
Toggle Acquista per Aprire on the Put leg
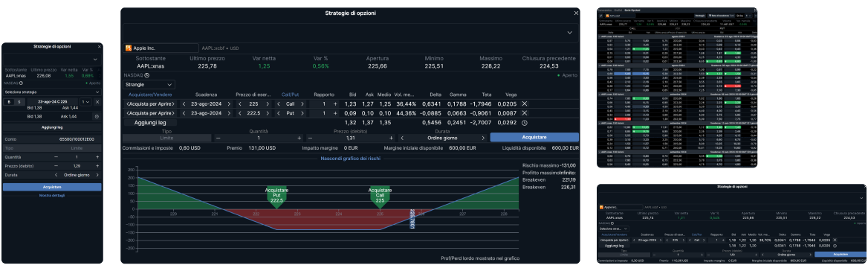pyautogui.click(x=150, y=113)
